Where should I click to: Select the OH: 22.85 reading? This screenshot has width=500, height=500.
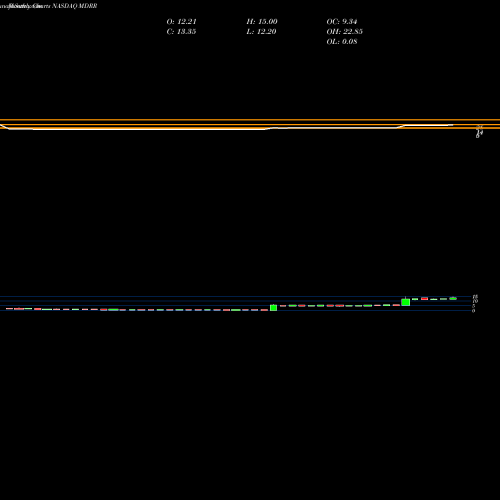(x=344, y=32)
